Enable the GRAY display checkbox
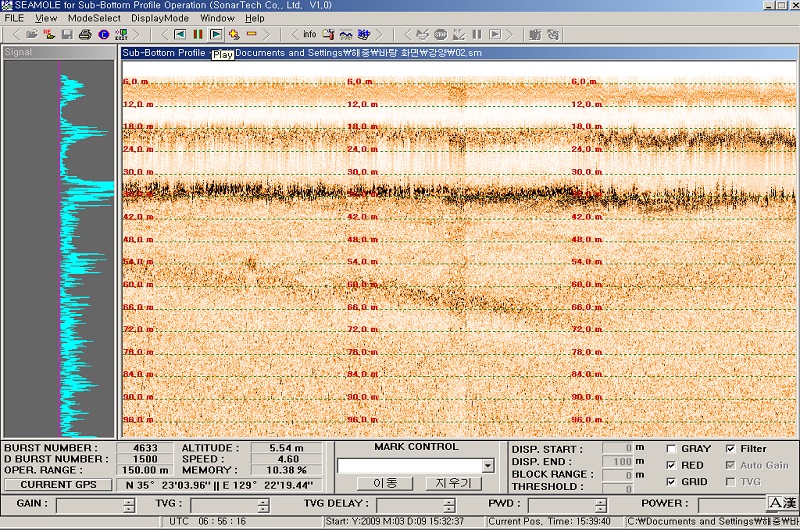800x530 pixels. 671,449
